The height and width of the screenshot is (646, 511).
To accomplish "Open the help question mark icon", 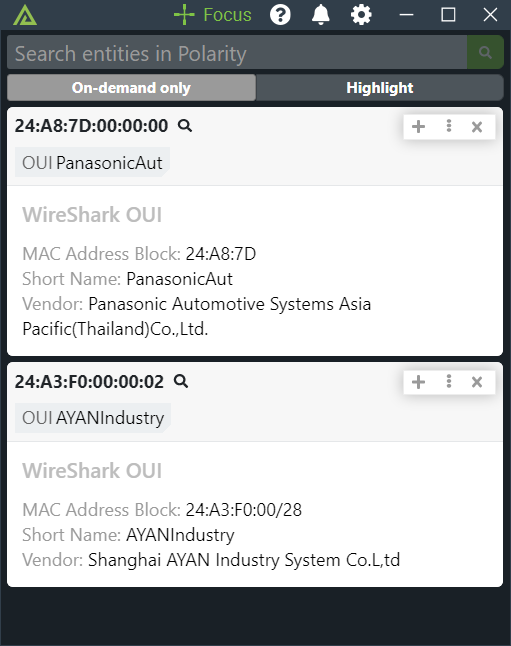I will [280, 15].
